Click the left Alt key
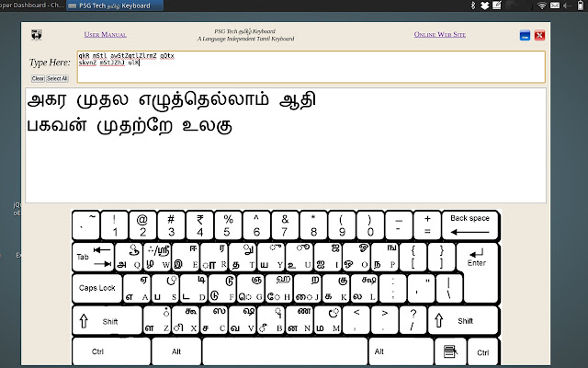 coord(176,351)
